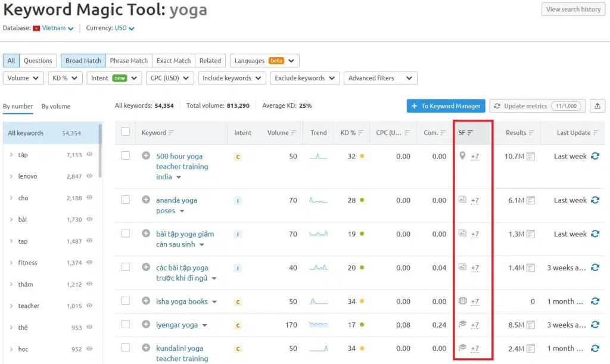Viewport: 610px width, 364px height.
Task: Click plus icon for 'iyengar yoga' keyword
Action: tap(146, 324)
